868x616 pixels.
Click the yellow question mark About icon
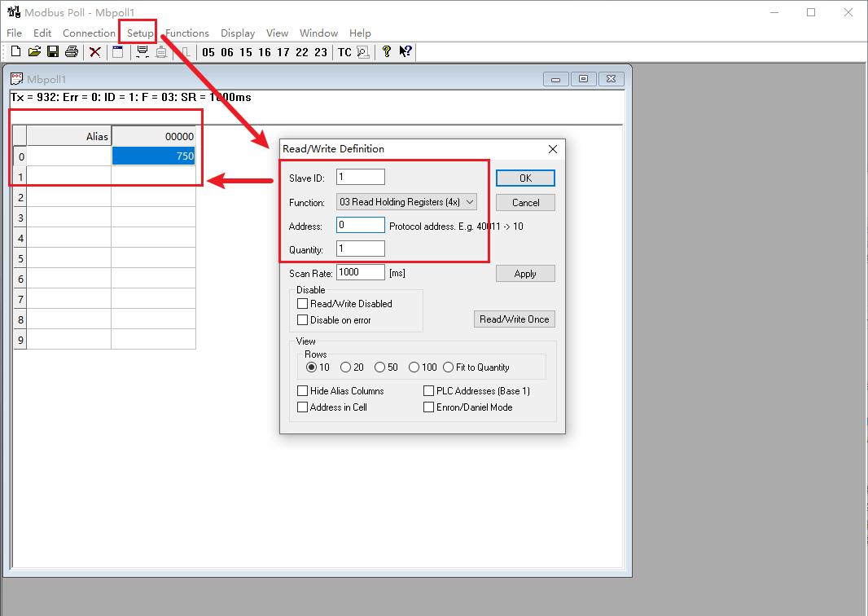point(387,52)
